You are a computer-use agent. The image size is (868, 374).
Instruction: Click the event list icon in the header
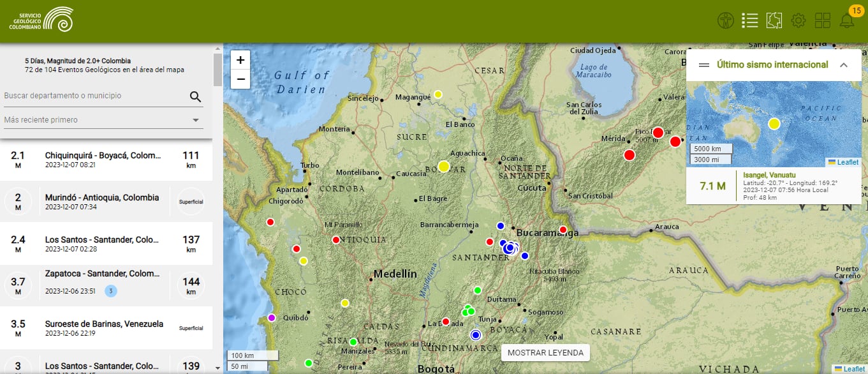[749, 20]
